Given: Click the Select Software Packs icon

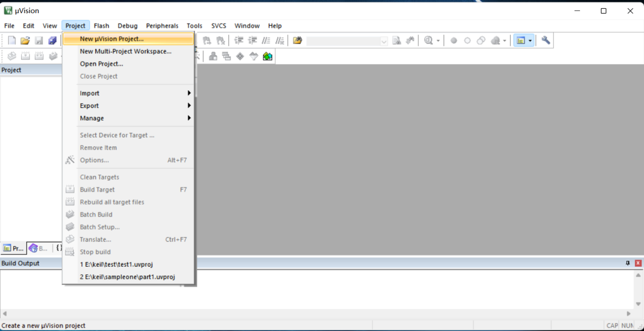Looking at the screenshot, I should (254, 56).
